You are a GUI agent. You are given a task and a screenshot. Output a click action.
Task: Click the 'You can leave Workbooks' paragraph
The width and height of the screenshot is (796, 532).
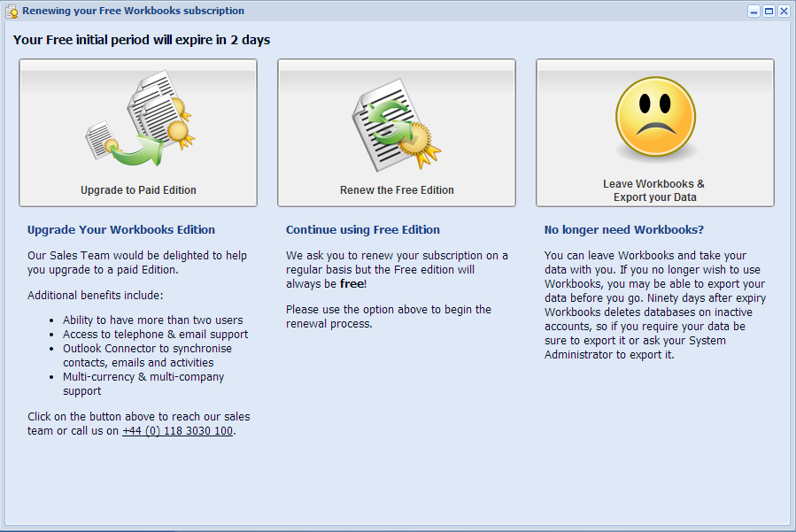click(655, 305)
